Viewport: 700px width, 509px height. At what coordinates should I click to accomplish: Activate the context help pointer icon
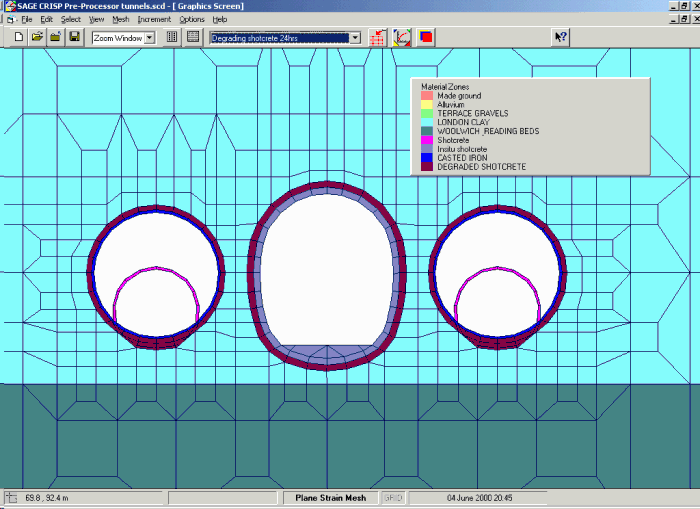pyautogui.click(x=560, y=37)
